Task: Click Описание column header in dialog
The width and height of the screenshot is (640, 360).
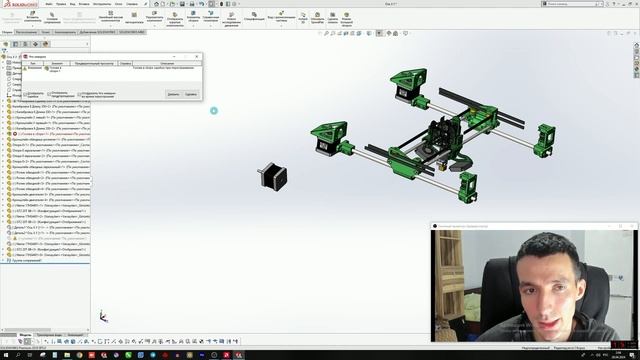Action: point(167,64)
